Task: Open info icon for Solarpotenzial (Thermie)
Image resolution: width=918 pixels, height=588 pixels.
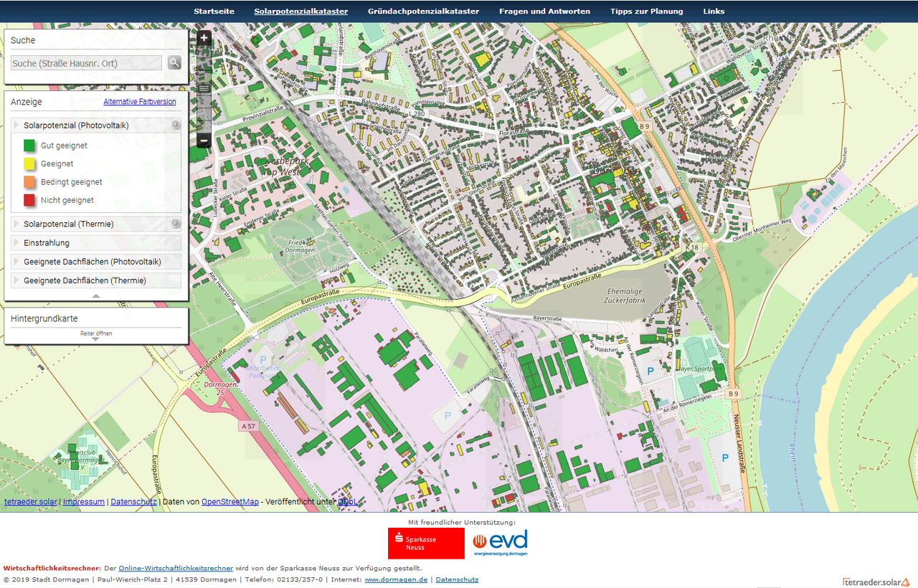Action: [174, 224]
